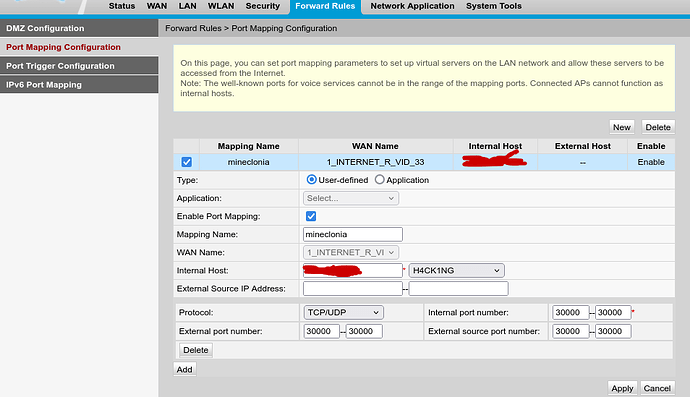Click the Enable status cell in row
Image resolution: width=690 pixels, height=397 pixels.
pyautogui.click(x=651, y=162)
